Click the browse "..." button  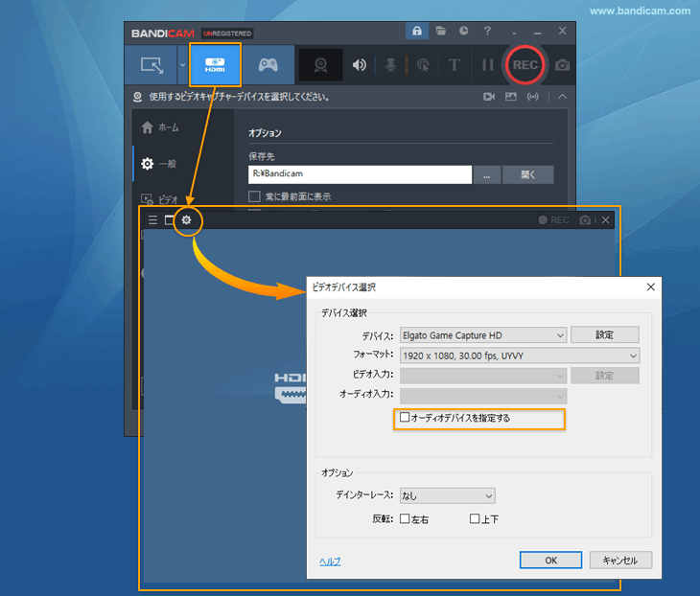click(x=486, y=174)
